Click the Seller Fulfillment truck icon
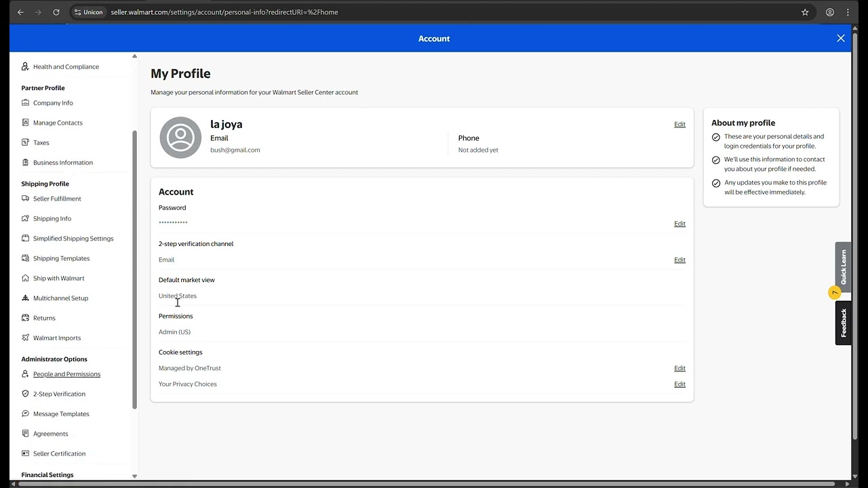Viewport: 868px width, 488px height. [26, 199]
